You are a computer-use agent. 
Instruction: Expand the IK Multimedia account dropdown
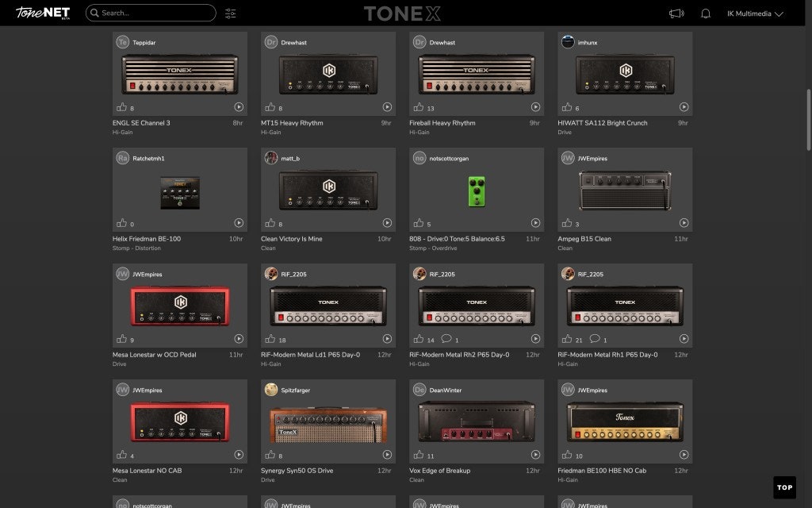755,13
